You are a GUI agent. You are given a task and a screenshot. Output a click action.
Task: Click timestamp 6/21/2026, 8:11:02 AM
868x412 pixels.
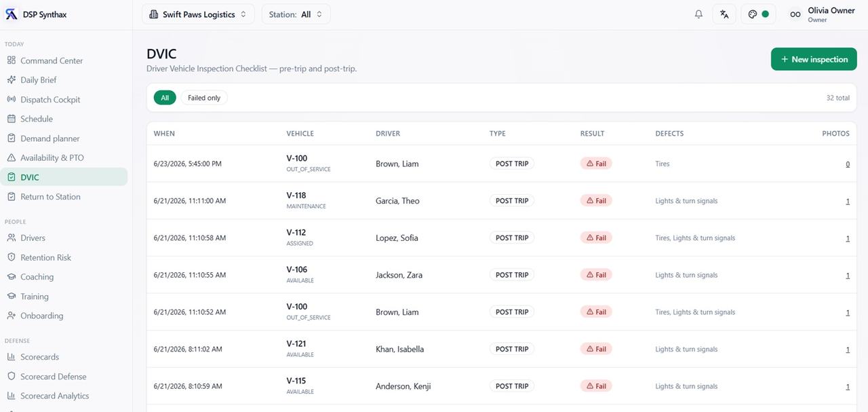(188, 350)
